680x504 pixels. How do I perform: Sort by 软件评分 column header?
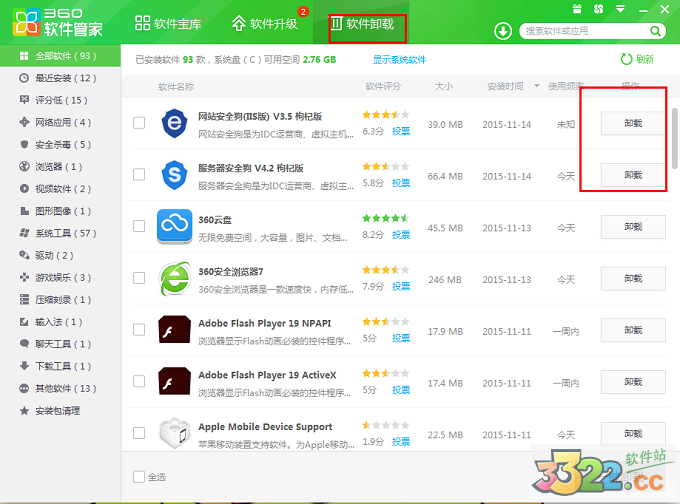pyautogui.click(x=383, y=86)
